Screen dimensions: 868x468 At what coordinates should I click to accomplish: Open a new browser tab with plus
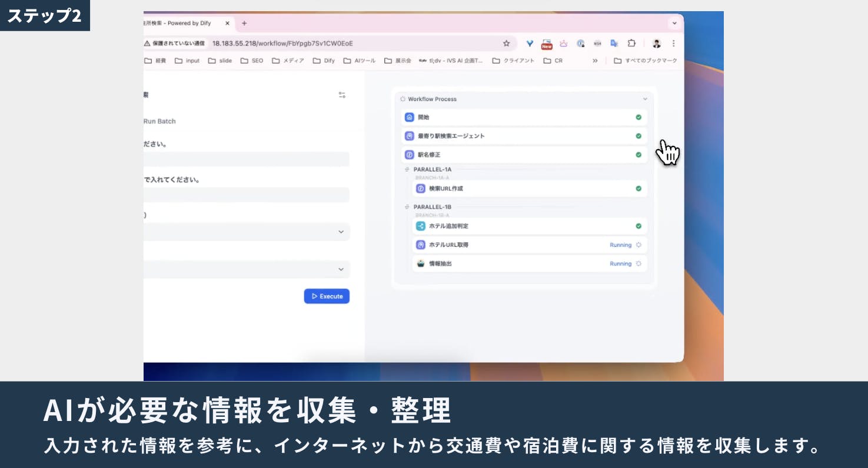(x=244, y=24)
